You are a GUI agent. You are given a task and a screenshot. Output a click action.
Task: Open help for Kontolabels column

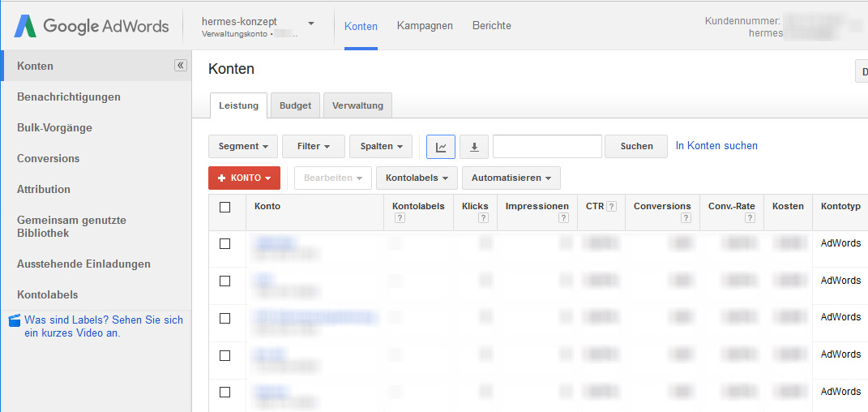[400, 218]
